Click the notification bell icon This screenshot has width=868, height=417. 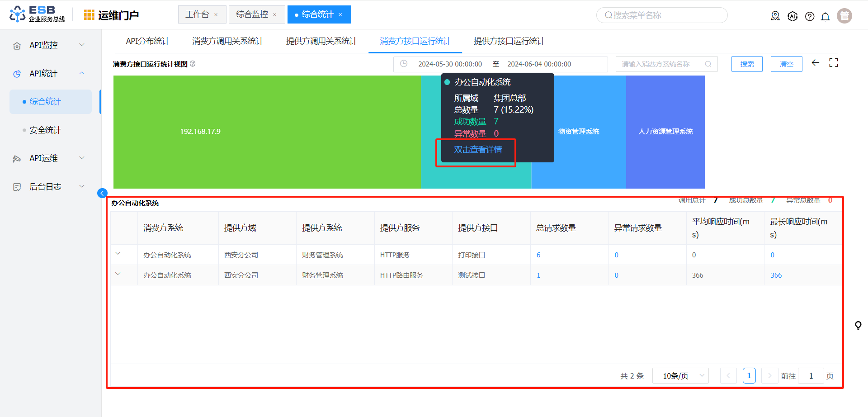825,17
